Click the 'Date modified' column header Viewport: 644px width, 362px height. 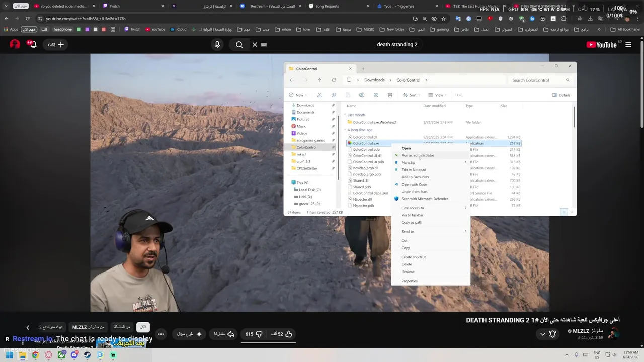[x=434, y=106]
